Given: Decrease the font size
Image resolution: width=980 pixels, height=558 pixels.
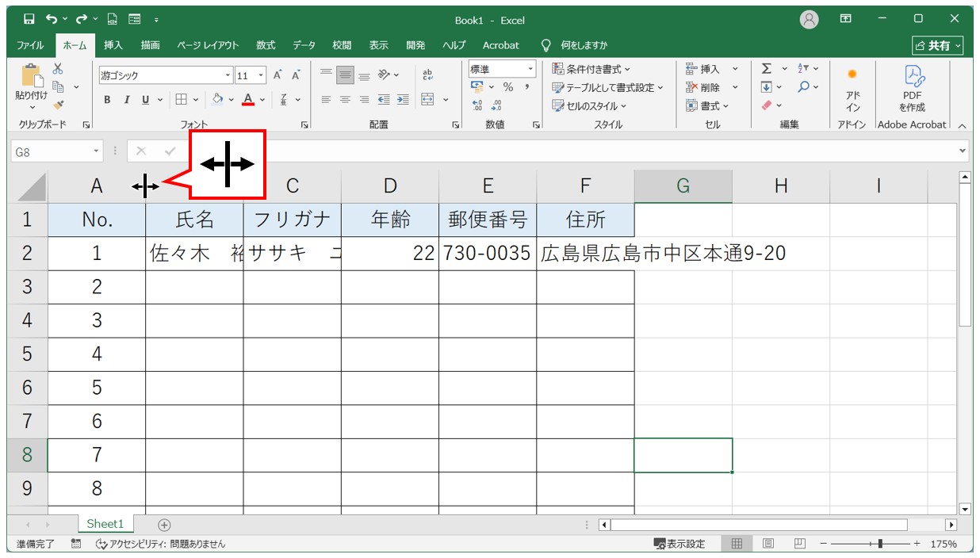Looking at the screenshot, I should click(x=297, y=75).
